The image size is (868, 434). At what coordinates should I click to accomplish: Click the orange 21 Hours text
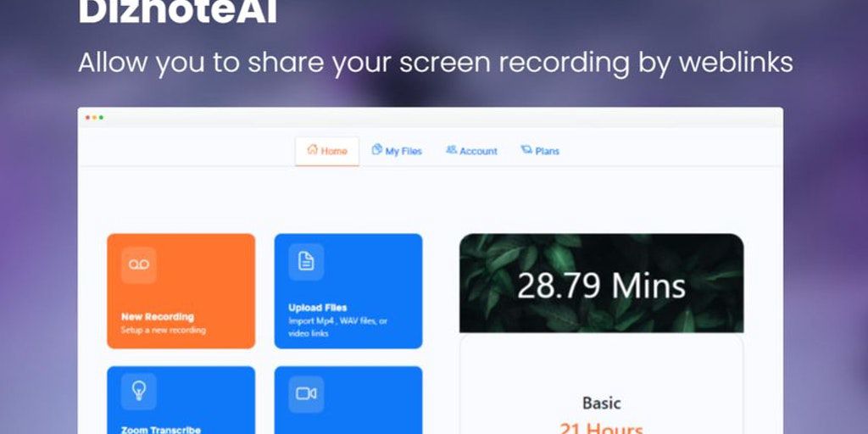(x=601, y=428)
